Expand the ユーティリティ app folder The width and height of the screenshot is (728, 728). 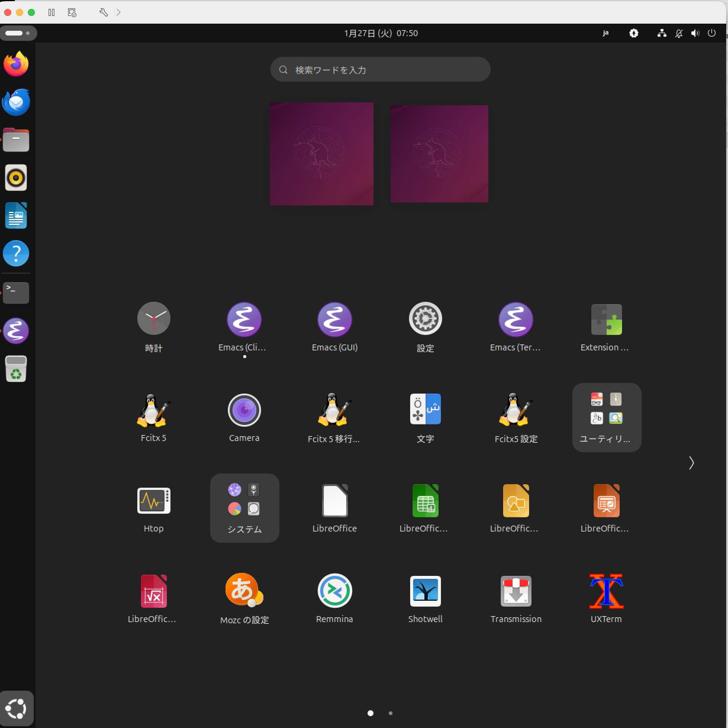coord(606,417)
